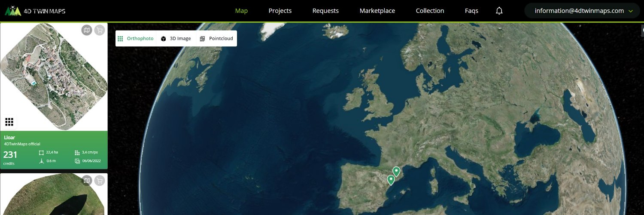The image size is (644, 215).
Task: Switch to the Map tab
Action: point(241,11)
